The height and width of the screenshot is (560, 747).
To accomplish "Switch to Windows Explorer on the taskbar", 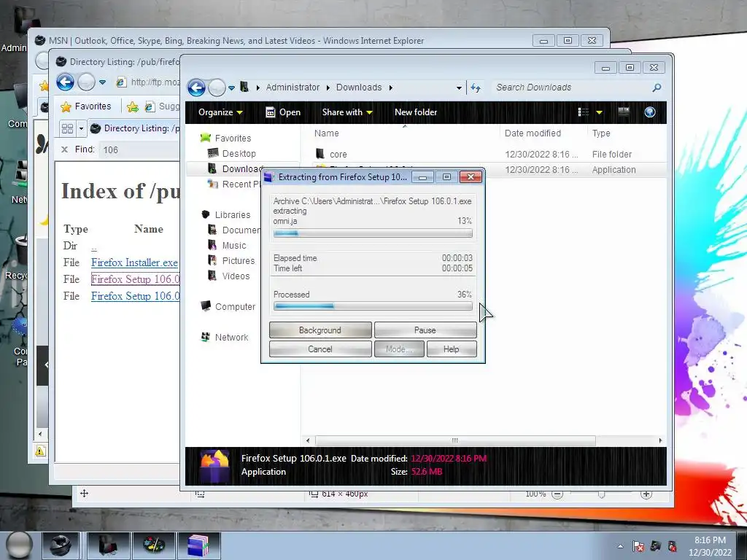I will pos(108,545).
